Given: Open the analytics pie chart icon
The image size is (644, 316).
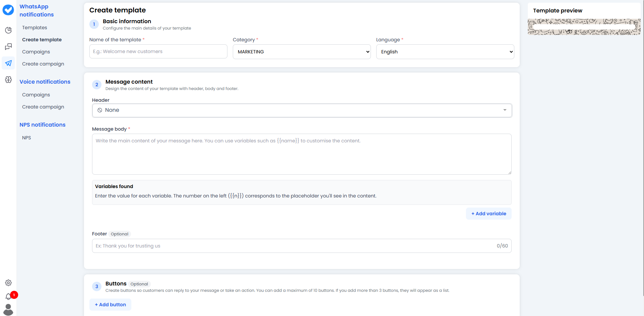Looking at the screenshot, I should coord(8,30).
